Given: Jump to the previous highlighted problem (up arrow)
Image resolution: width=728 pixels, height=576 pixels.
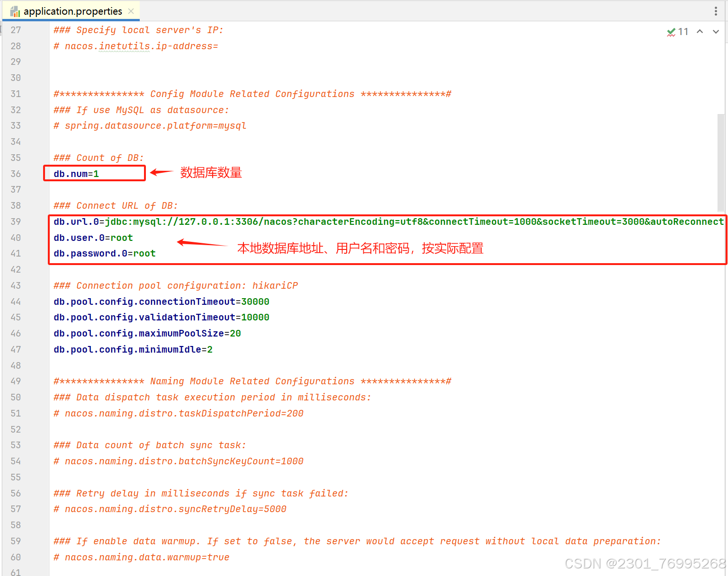Looking at the screenshot, I should [x=700, y=32].
